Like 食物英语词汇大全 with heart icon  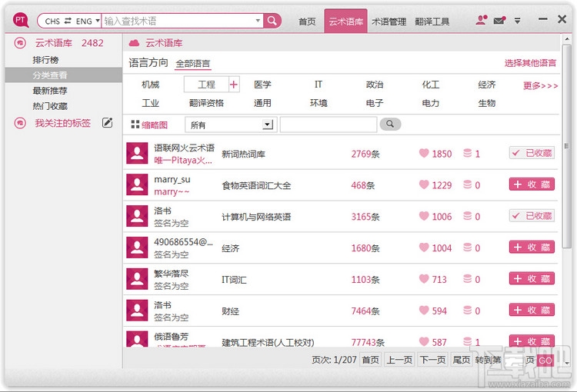[424, 184]
